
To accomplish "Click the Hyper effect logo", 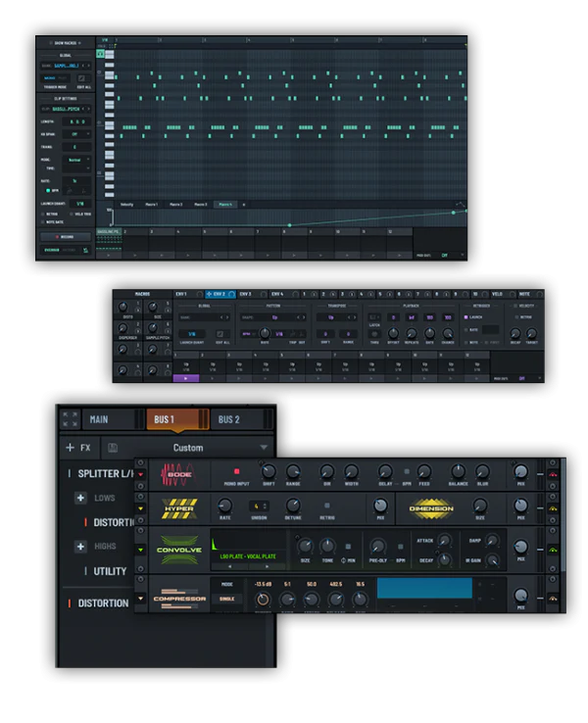I will click(x=177, y=508).
